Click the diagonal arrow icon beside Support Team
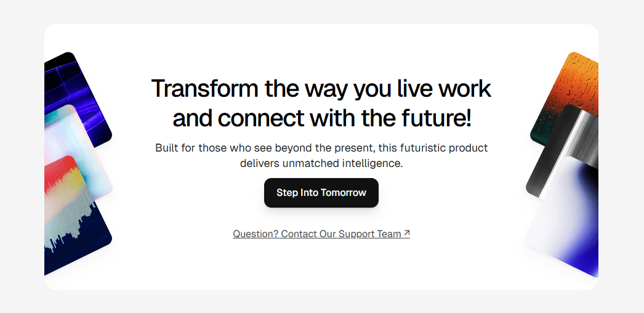The image size is (644, 313). tap(406, 234)
